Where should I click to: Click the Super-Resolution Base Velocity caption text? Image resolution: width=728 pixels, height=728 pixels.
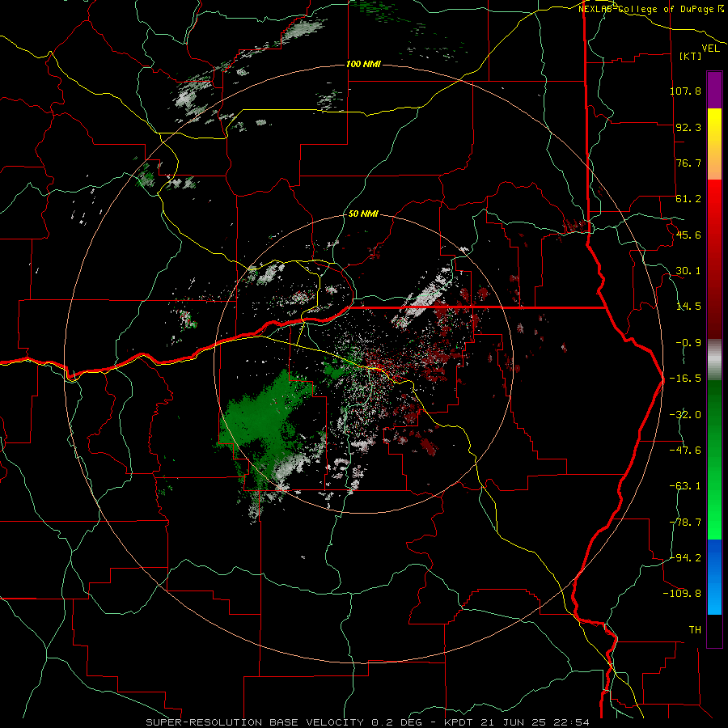pyautogui.click(x=368, y=722)
